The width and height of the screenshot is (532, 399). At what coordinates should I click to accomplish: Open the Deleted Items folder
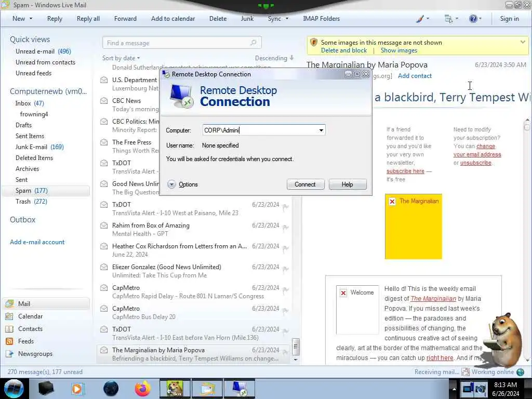click(x=34, y=158)
